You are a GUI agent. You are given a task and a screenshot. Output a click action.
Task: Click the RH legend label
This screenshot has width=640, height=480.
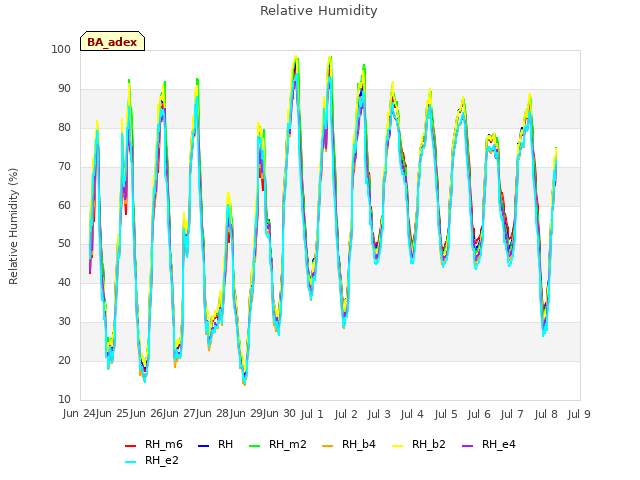click(225, 444)
